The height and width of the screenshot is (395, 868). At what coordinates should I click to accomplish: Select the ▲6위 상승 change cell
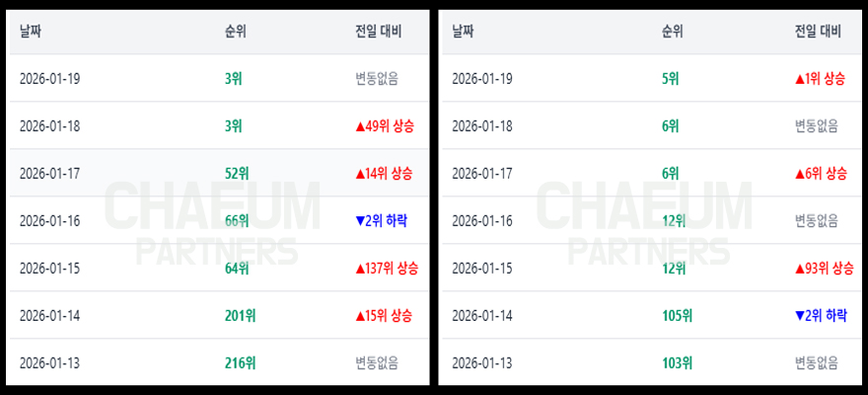pyautogui.click(x=820, y=173)
